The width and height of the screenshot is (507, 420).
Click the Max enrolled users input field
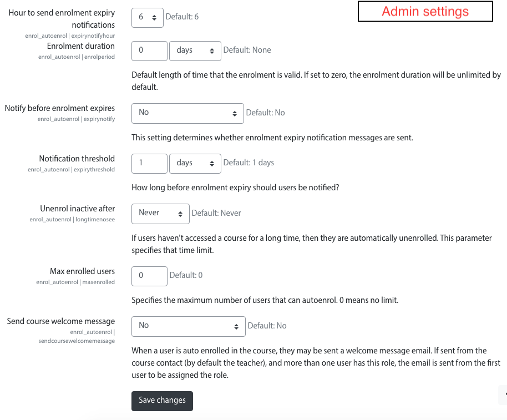[x=149, y=276]
